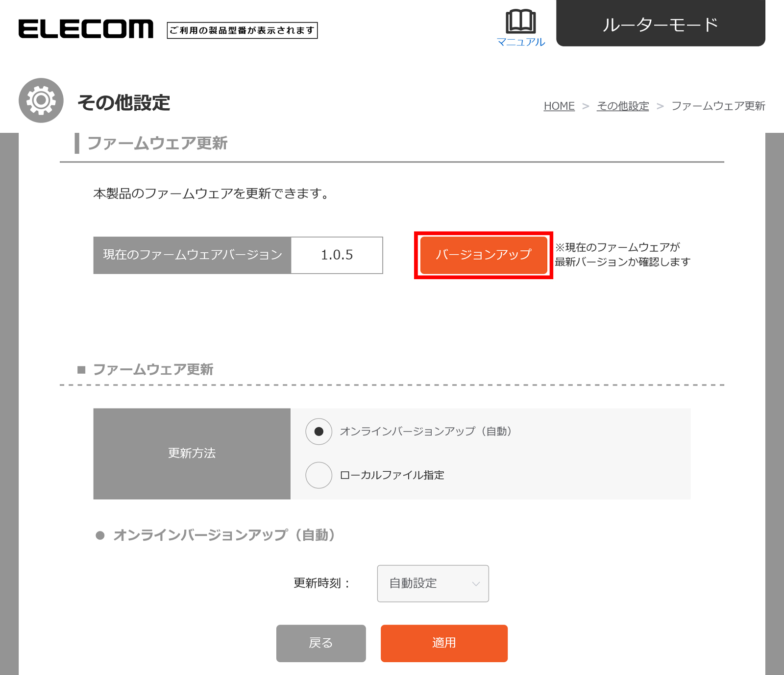Click the ELECOM logo
The width and height of the screenshot is (784, 675).
[x=86, y=29]
